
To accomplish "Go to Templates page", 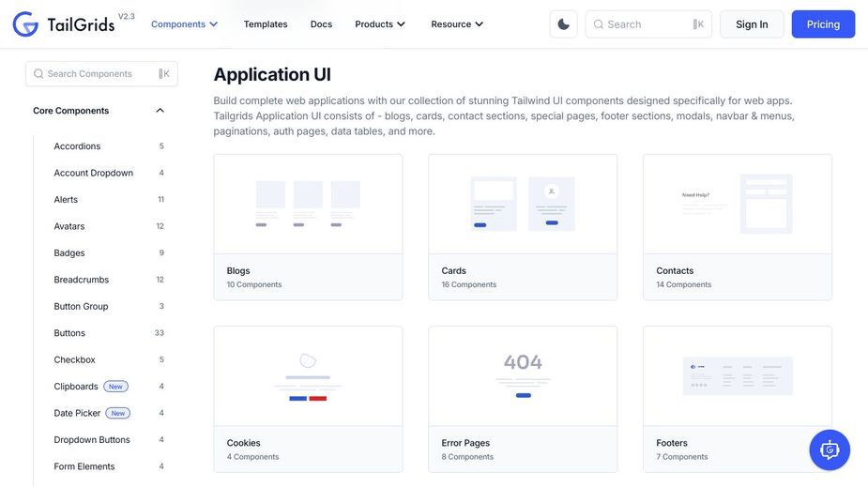I will coord(266,24).
